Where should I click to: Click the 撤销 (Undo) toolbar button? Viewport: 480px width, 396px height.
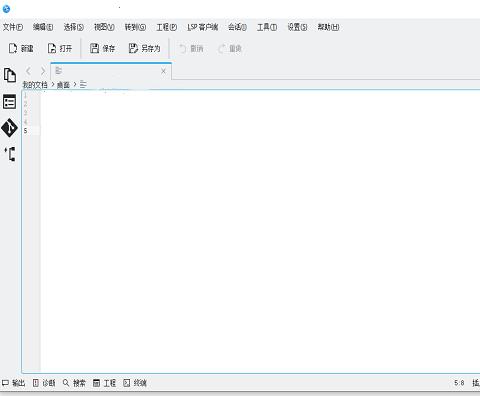191,49
